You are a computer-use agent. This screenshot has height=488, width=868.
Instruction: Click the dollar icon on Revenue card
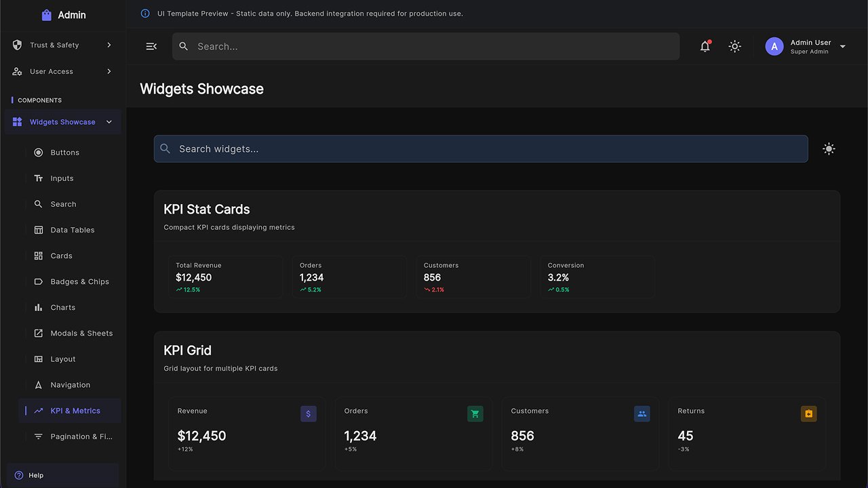[309, 413]
